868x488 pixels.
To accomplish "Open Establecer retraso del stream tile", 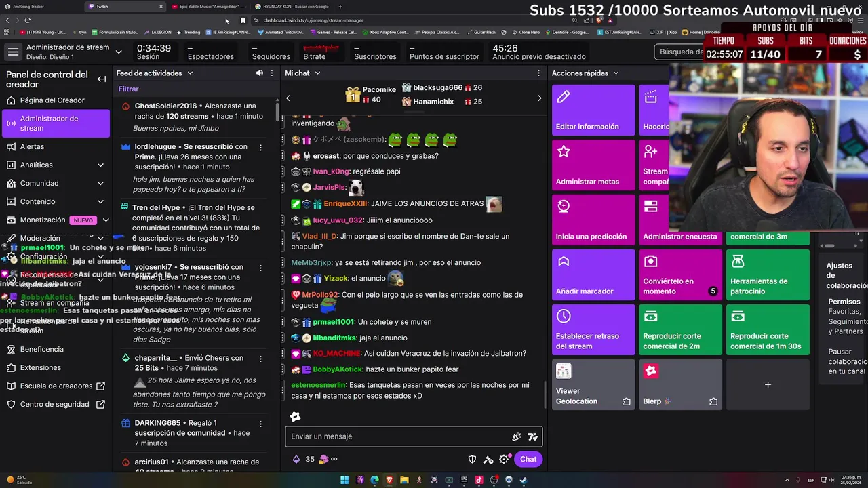I will (593, 329).
